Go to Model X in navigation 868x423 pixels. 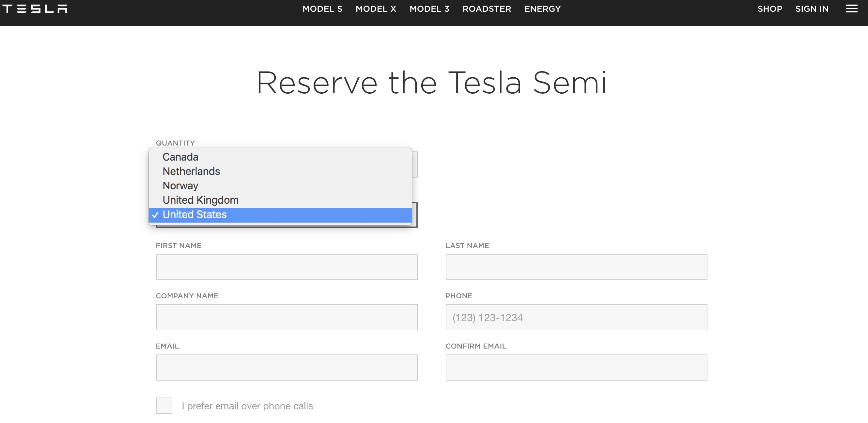click(x=376, y=9)
